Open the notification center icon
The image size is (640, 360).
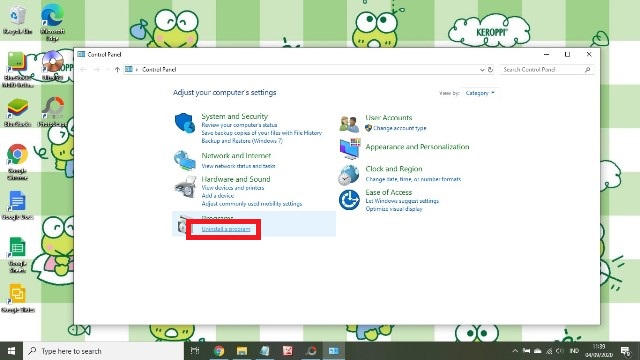point(625,351)
